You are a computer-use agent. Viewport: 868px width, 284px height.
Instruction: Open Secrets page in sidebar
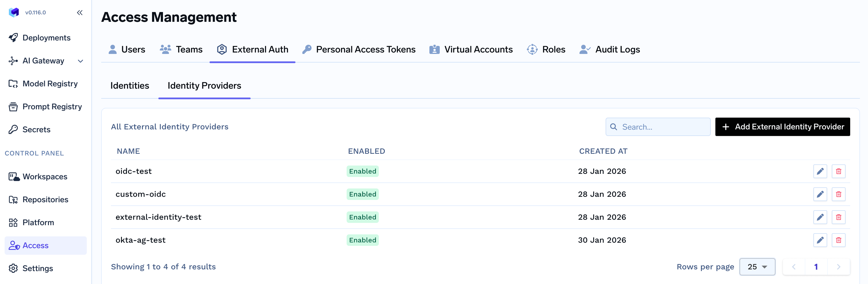tap(36, 130)
